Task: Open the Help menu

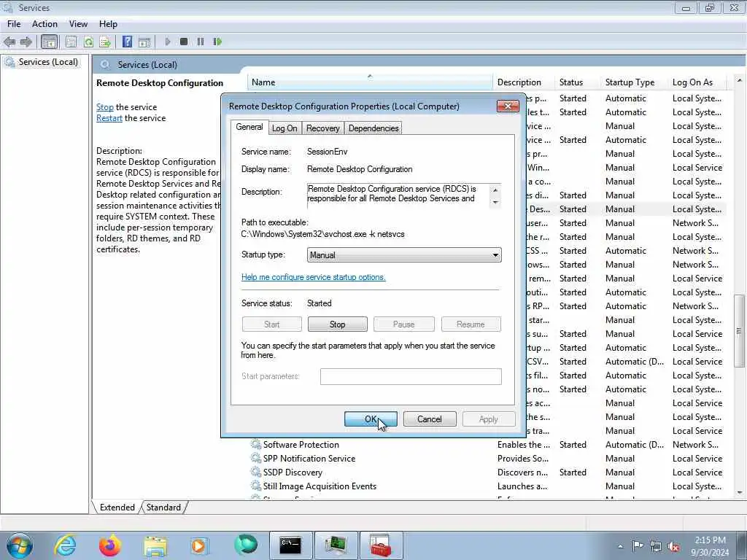Action: point(108,24)
